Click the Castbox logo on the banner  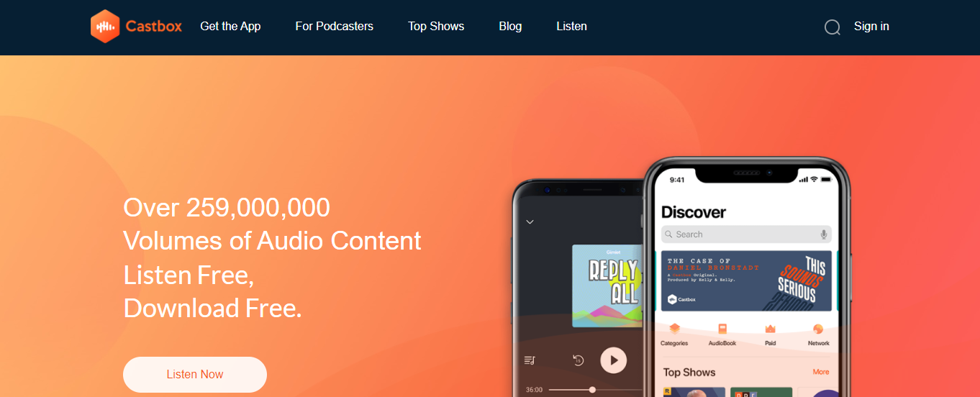click(682, 299)
